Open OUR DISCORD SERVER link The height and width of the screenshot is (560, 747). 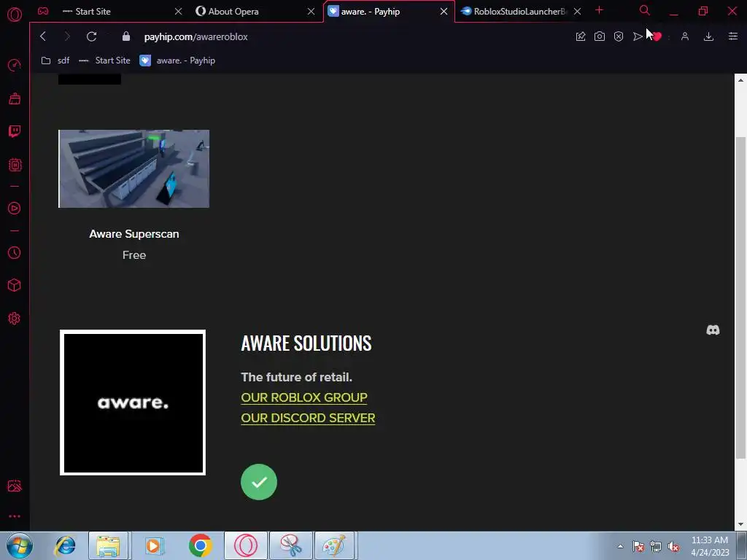308,418
